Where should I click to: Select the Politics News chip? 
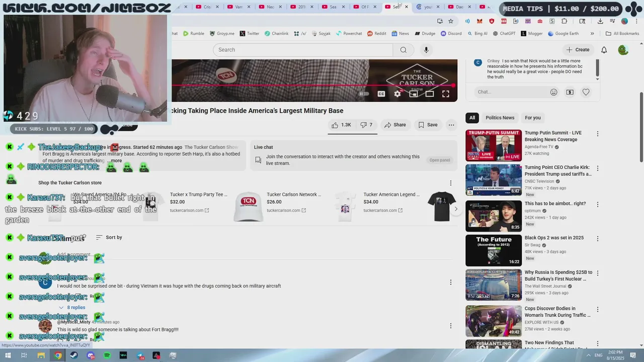500,118
